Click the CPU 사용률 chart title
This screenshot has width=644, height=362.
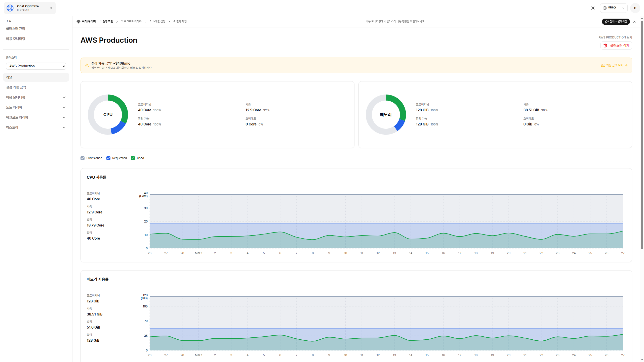(x=97, y=177)
